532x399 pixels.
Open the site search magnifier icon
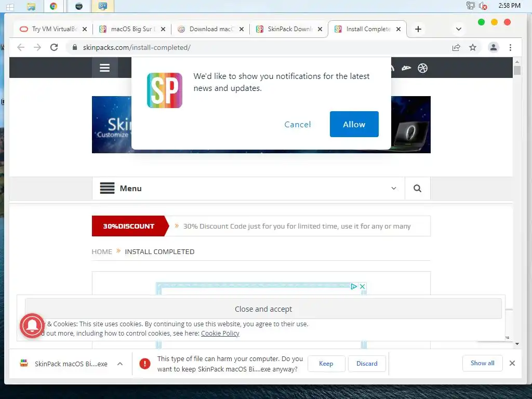click(417, 188)
